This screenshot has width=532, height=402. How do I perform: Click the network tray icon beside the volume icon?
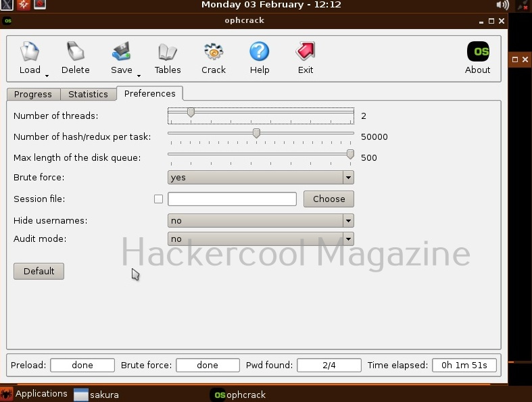[523, 5]
